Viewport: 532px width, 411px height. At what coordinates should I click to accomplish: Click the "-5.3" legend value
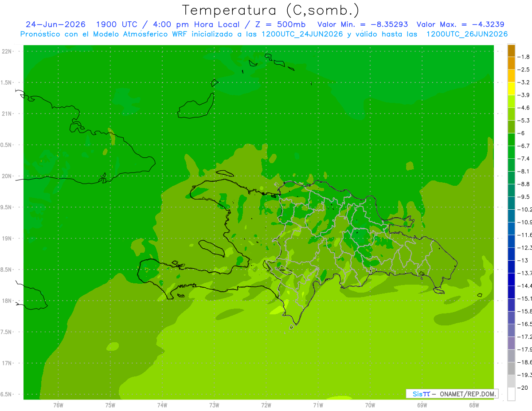click(524, 121)
